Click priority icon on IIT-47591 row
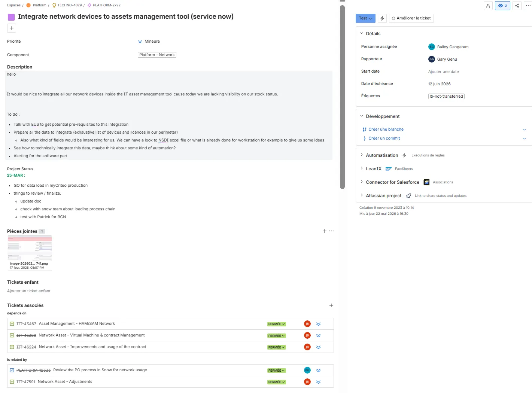This screenshot has height=393, width=532. pyautogui.click(x=318, y=382)
